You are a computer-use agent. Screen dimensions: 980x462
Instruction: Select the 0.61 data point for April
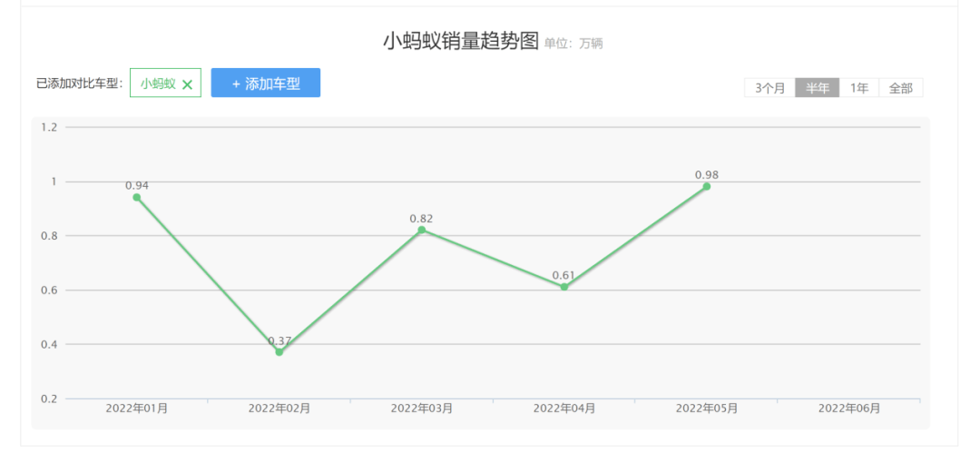[564, 287]
